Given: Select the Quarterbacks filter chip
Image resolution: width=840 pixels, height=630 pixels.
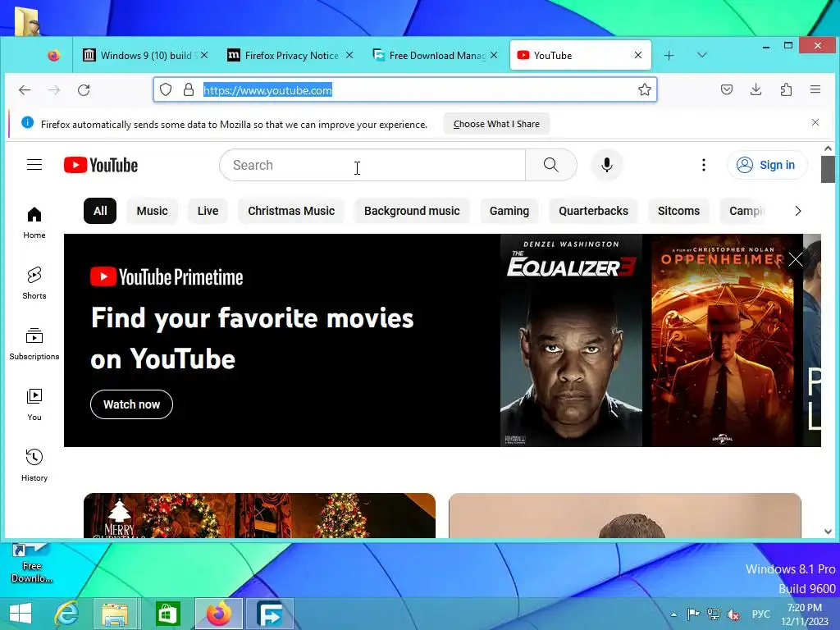Looking at the screenshot, I should tap(594, 211).
